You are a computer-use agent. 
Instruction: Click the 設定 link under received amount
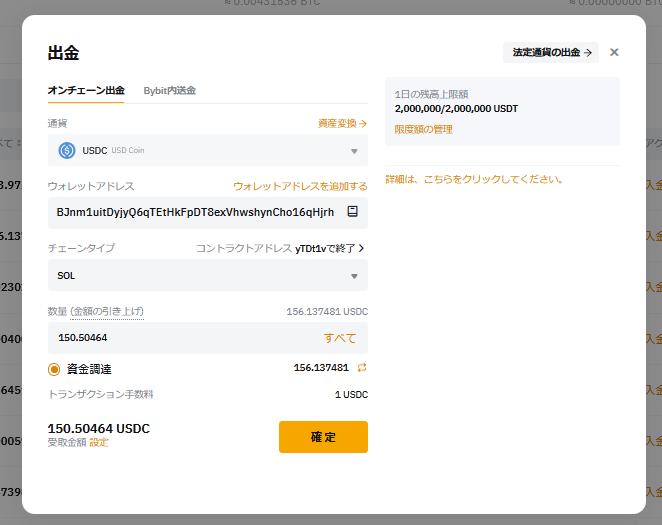click(x=99, y=442)
